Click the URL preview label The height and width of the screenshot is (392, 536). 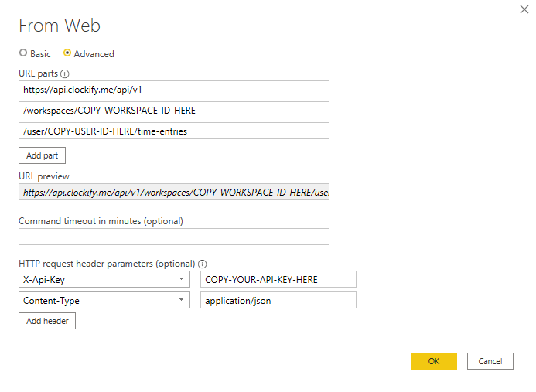tap(44, 176)
